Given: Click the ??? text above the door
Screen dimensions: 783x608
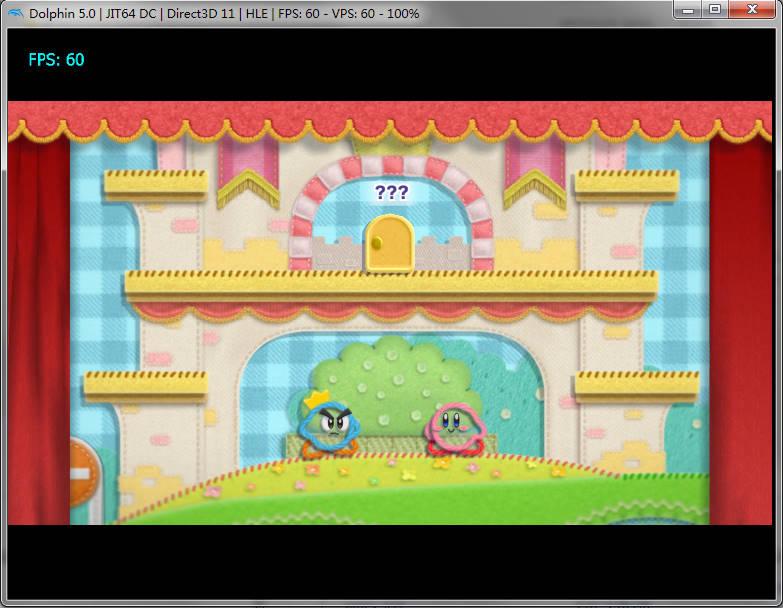Looking at the screenshot, I should [x=392, y=192].
